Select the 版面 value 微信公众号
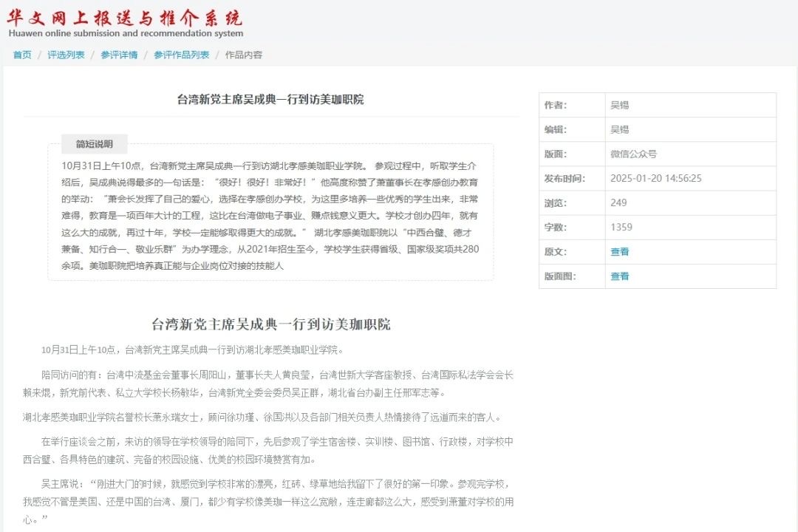 tap(634, 154)
